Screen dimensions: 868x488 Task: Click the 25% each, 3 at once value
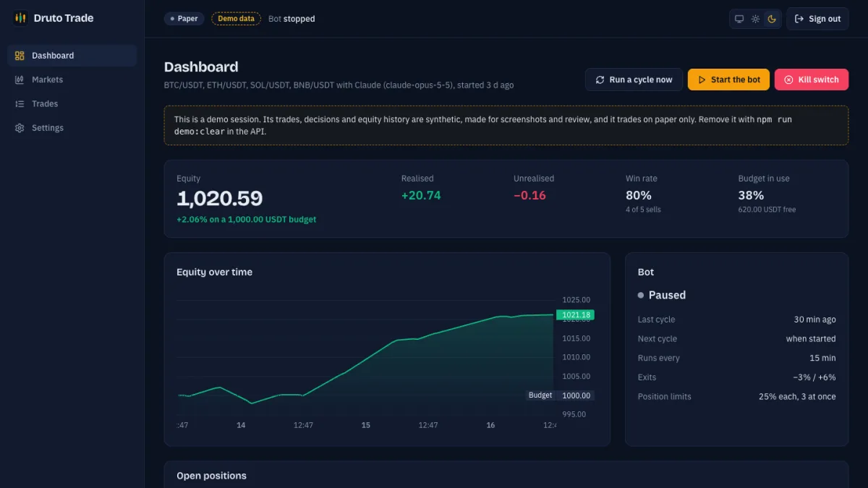(x=797, y=396)
